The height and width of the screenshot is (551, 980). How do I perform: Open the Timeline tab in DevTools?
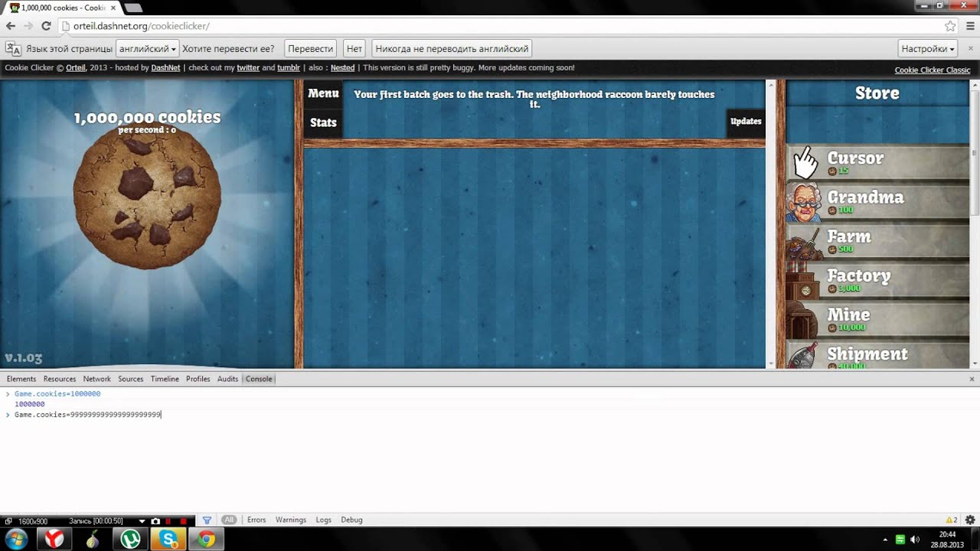pos(165,379)
